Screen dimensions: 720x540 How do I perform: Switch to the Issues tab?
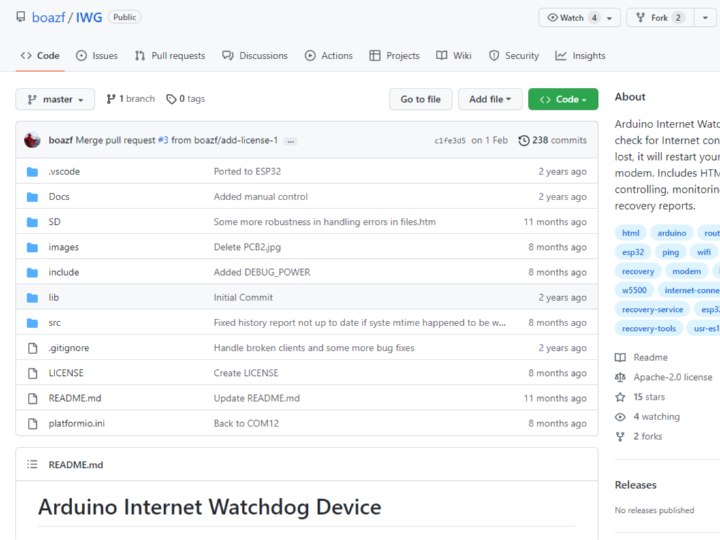coord(97,56)
